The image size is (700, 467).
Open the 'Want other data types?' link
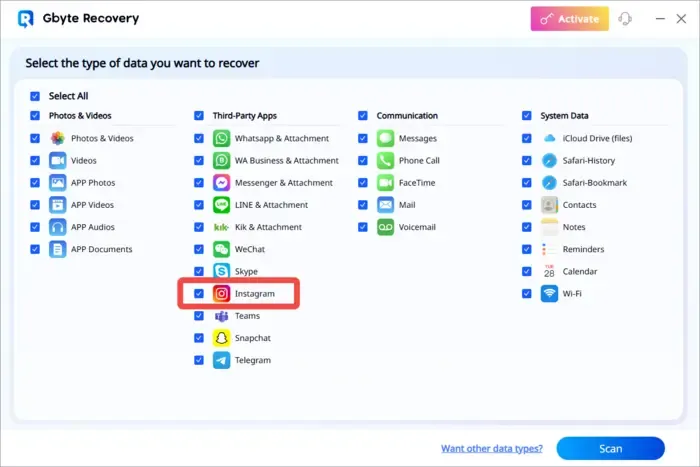(492, 448)
